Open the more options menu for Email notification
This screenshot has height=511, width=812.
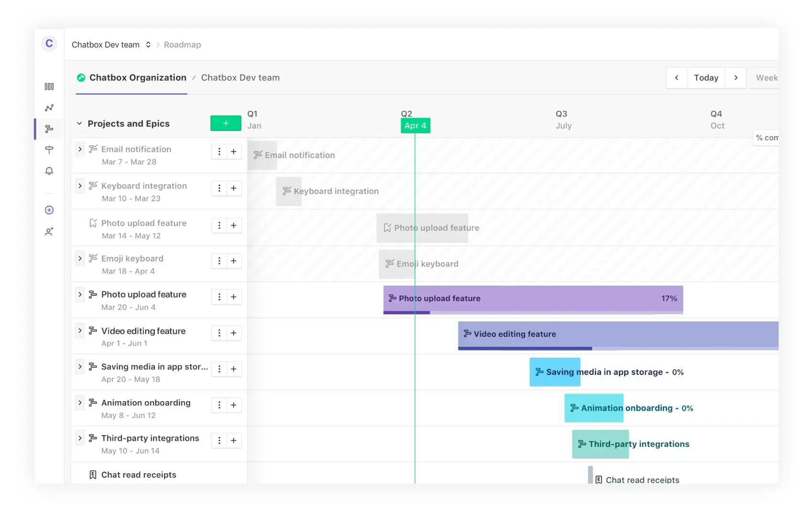pyautogui.click(x=219, y=151)
